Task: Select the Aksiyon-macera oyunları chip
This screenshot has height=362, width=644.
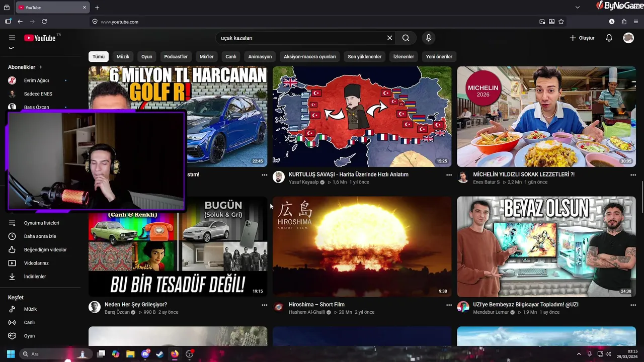Action: [x=309, y=57]
